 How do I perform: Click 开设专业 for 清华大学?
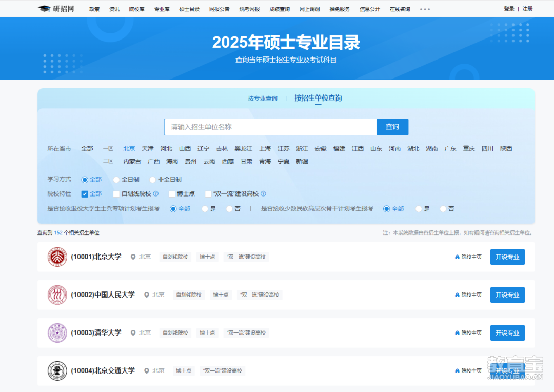click(507, 333)
